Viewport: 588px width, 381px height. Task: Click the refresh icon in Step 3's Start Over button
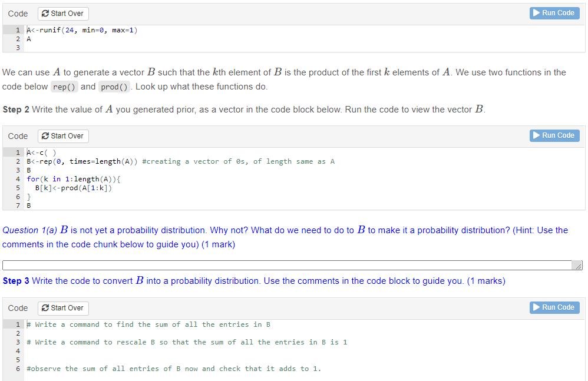click(45, 308)
